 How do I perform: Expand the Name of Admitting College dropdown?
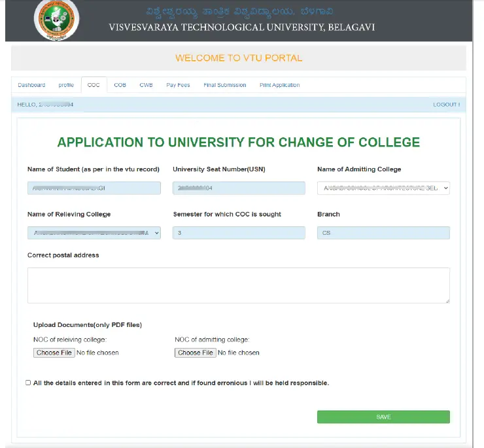(383, 188)
